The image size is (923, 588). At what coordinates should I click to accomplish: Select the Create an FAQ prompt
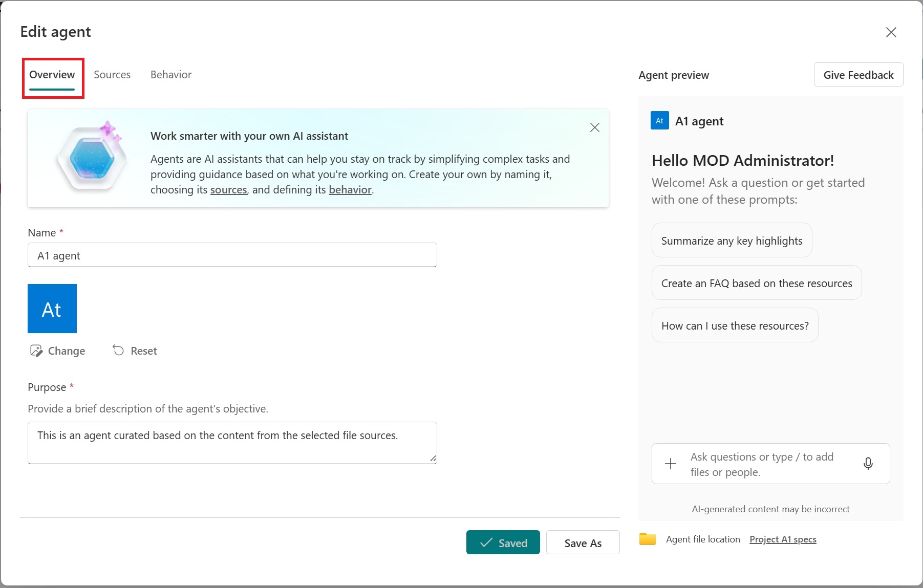pos(756,282)
